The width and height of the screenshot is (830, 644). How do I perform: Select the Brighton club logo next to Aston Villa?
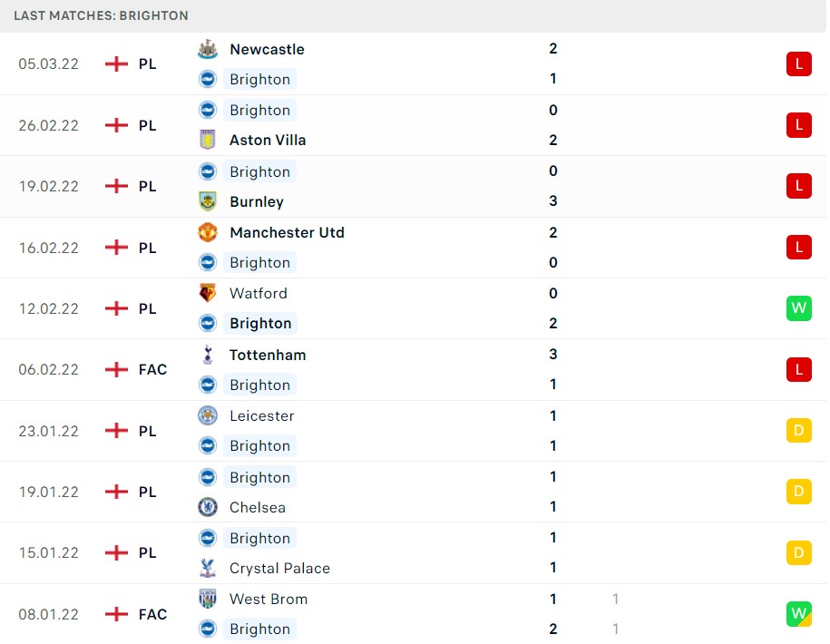pos(208,110)
